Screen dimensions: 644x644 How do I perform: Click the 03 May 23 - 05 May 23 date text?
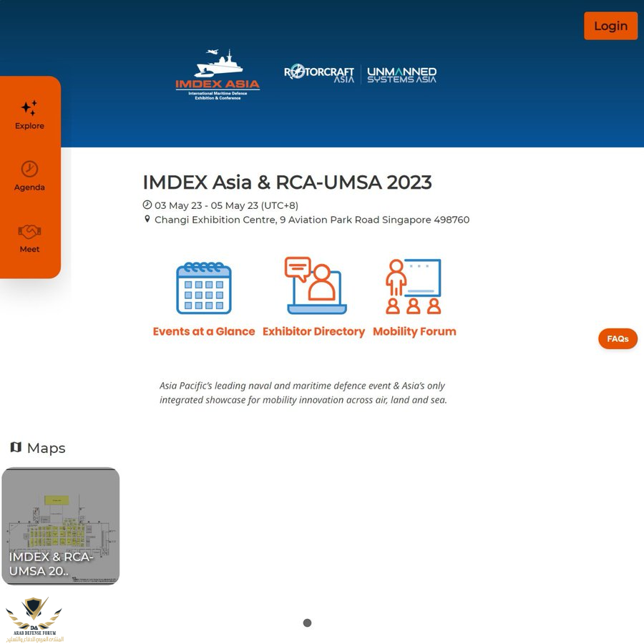(226, 205)
